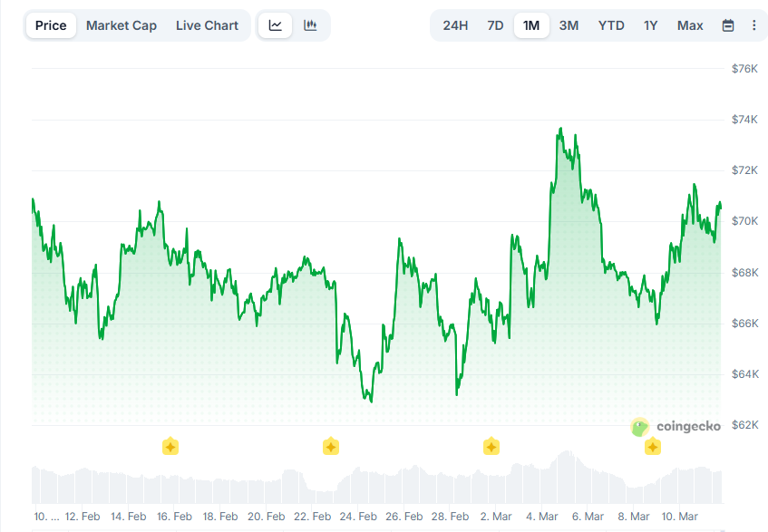Click the Price view button
Screen dimensions: 768x532
click(x=51, y=25)
